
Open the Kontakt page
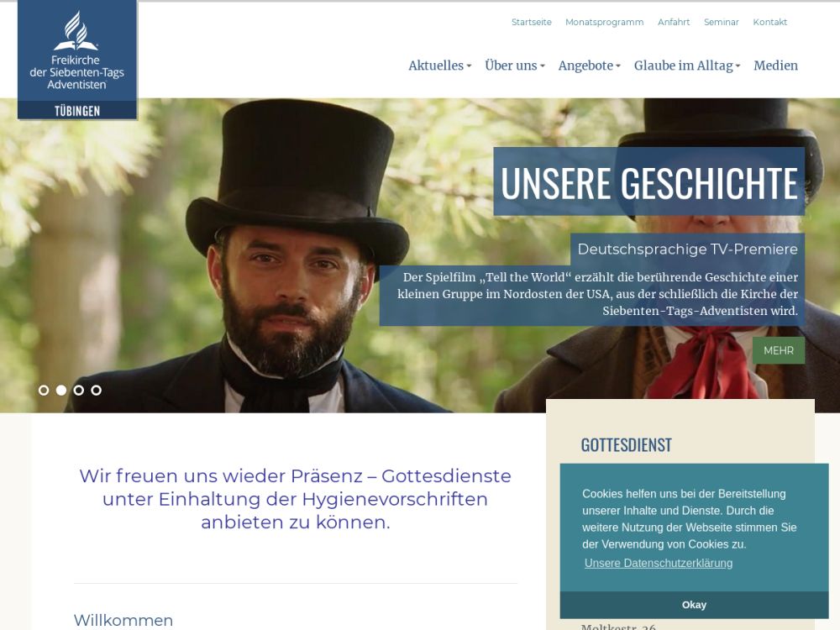click(x=769, y=22)
